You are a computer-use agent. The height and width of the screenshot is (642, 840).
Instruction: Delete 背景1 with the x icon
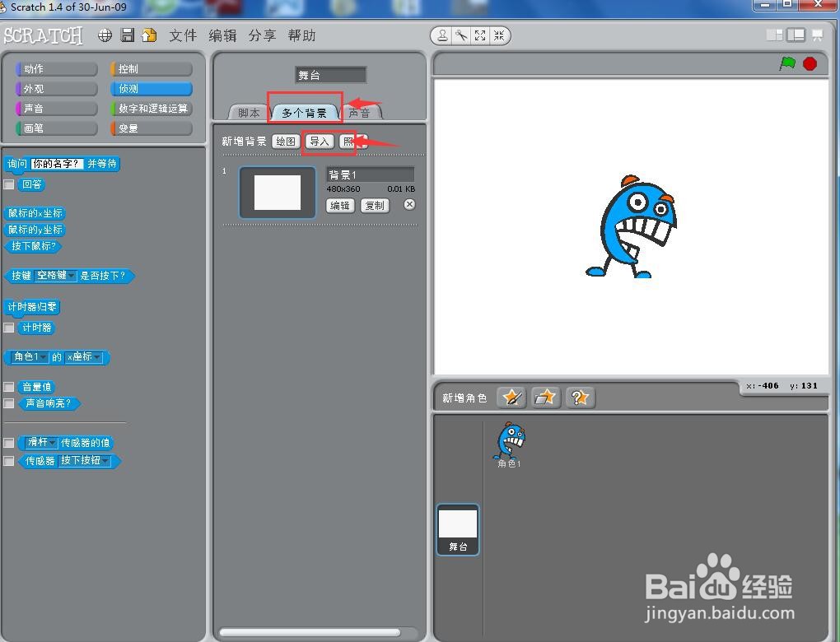click(x=409, y=204)
